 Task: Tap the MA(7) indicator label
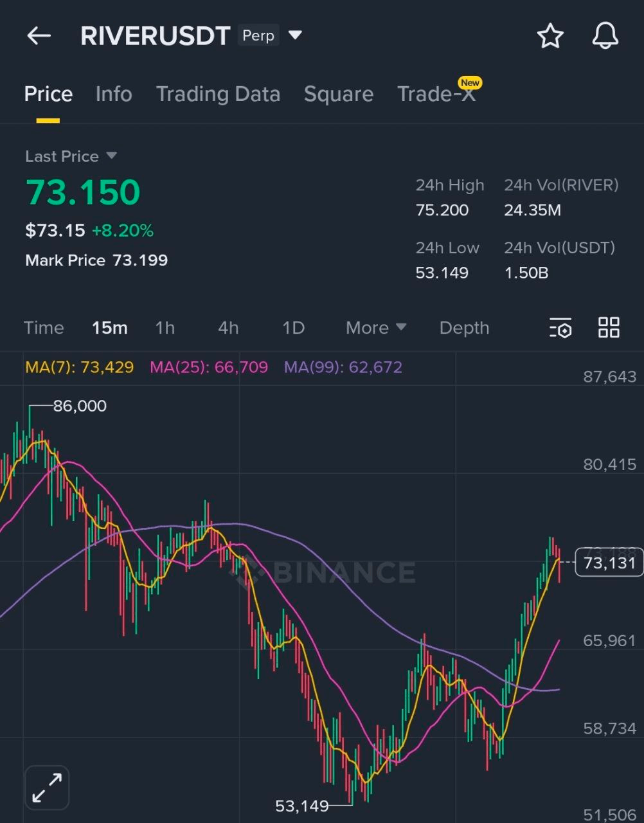[80, 368]
